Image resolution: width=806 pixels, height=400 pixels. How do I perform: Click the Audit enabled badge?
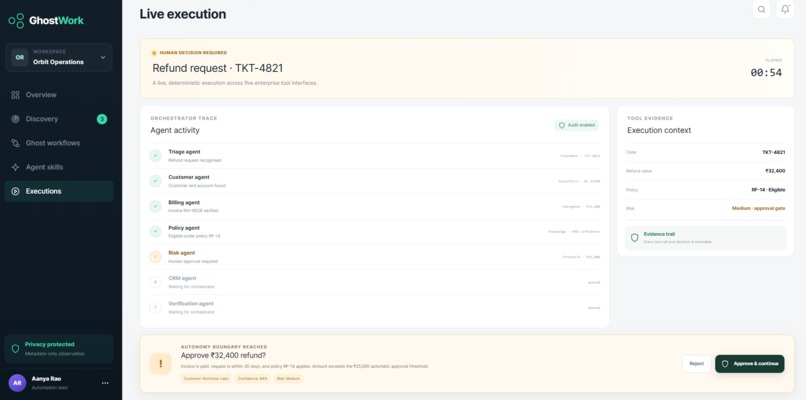pyautogui.click(x=576, y=125)
